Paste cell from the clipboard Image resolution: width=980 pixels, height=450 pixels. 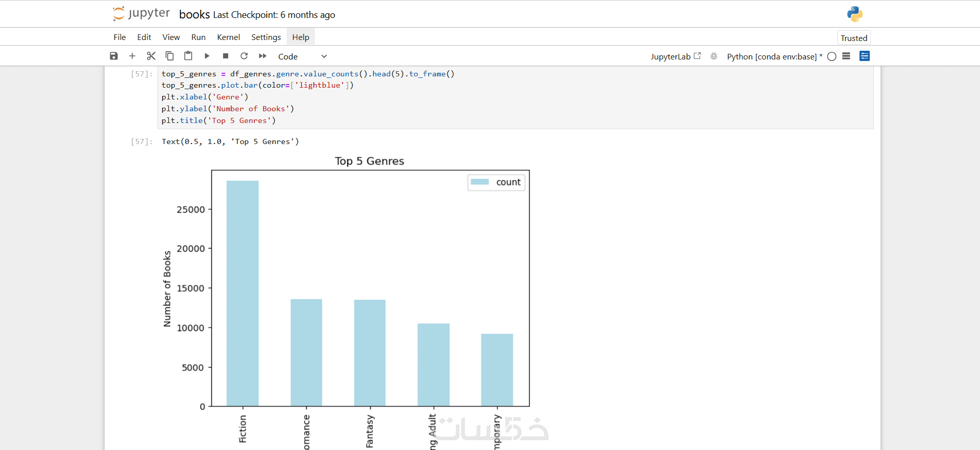188,56
